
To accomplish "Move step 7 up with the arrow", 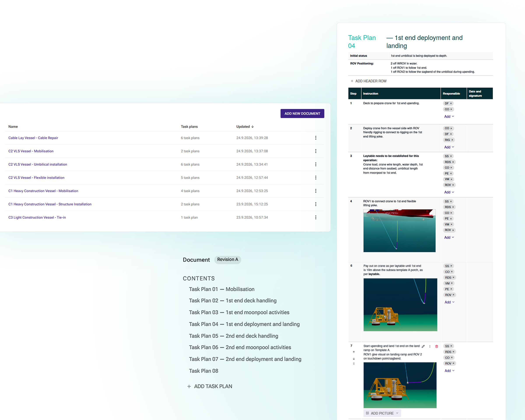I will pyautogui.click(x=354, y=352).
